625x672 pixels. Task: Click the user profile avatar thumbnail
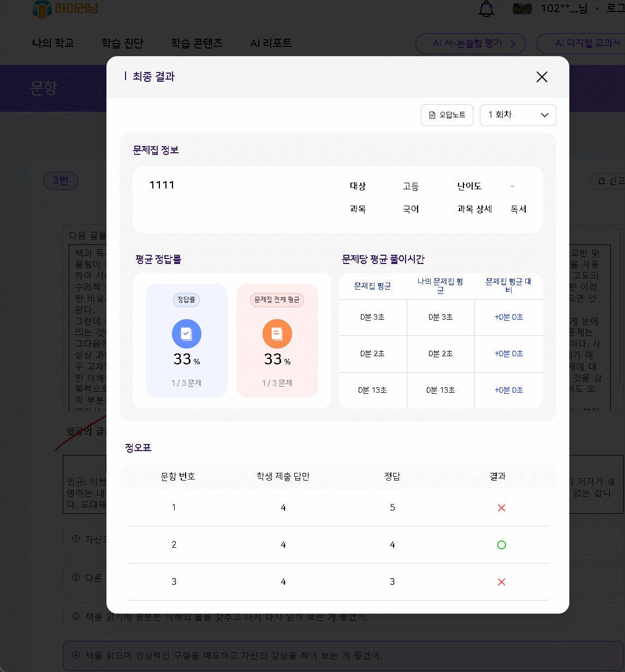point(522,9)
